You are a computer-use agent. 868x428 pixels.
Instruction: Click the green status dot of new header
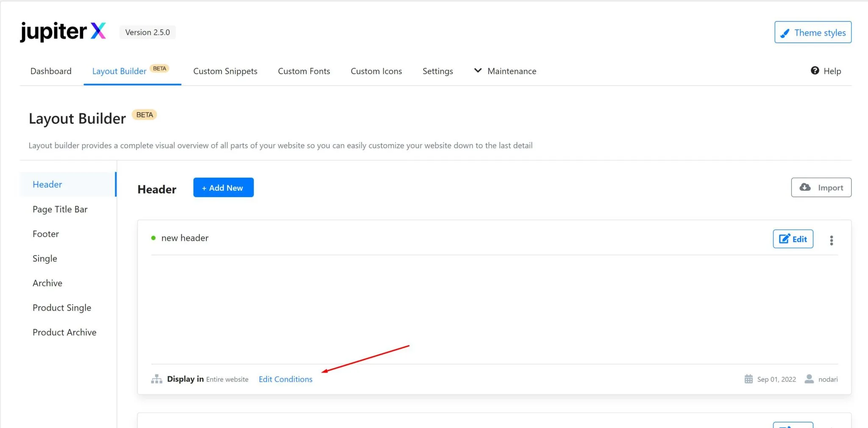click(x=153, y=238)
